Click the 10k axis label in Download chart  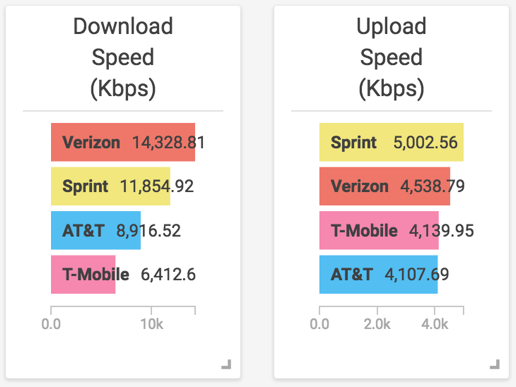152,324
